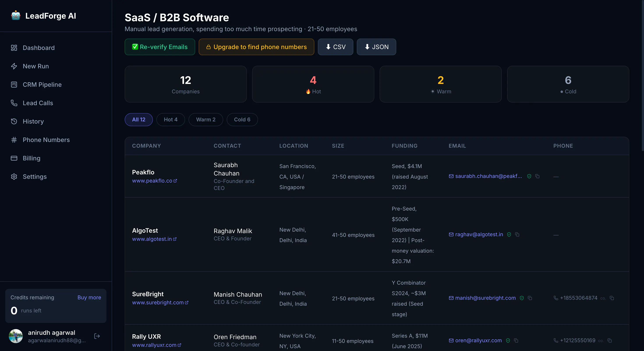Screen dimensions: 644x351
Task: Download leads as CSV
Action: point(336,47)
